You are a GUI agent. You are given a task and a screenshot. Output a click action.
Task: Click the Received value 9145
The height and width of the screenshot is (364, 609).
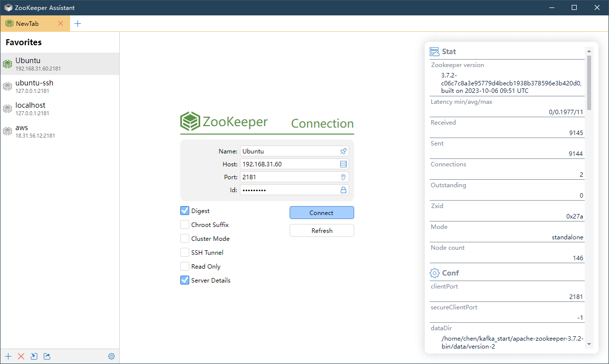[x=576, y=133]
